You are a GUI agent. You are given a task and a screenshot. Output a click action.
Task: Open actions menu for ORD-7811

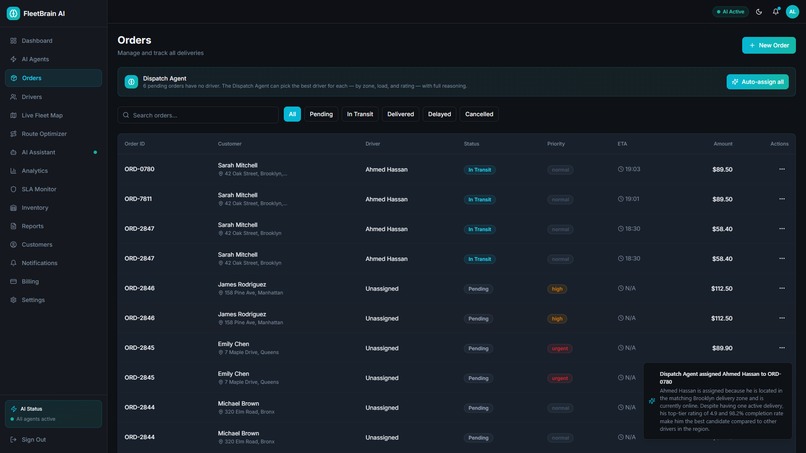click(782, 199)
